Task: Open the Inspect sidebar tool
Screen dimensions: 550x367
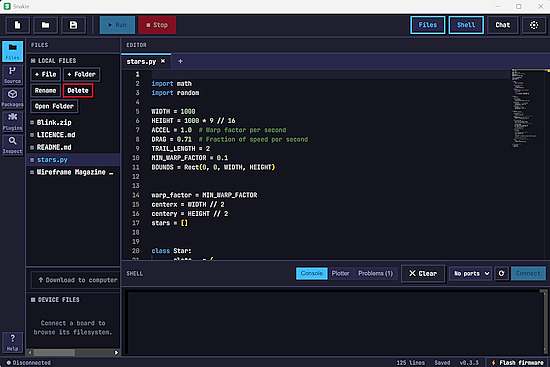Action: pos(12,145)
